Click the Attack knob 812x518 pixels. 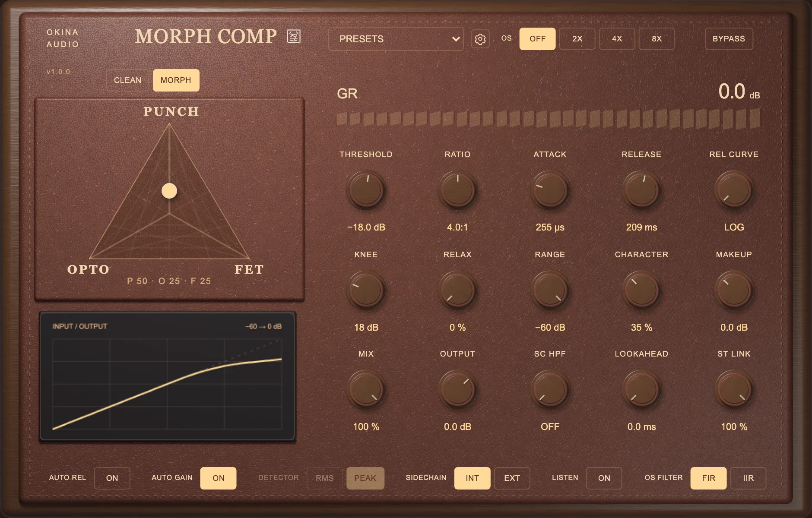click(550, 190)
